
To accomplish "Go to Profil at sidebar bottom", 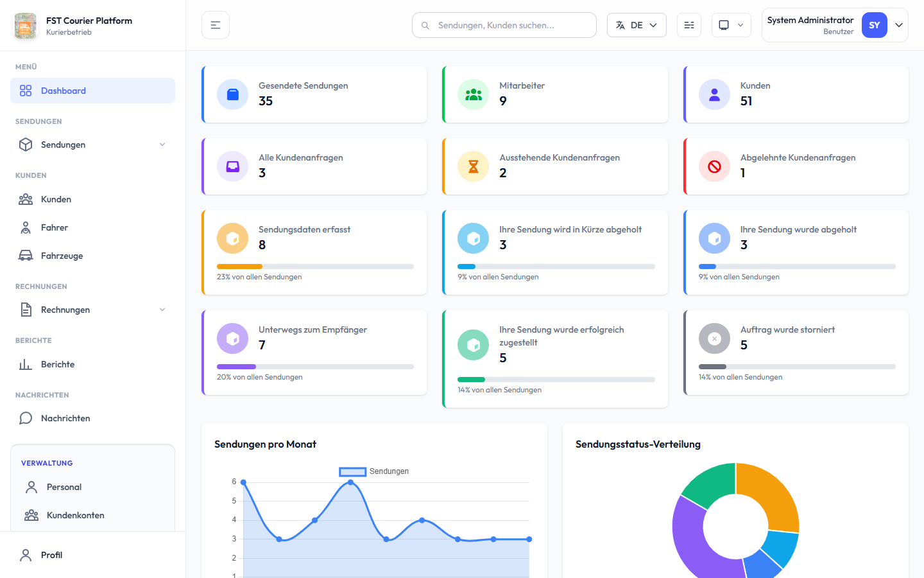I will pyautogui.click(x=92, y=555).
